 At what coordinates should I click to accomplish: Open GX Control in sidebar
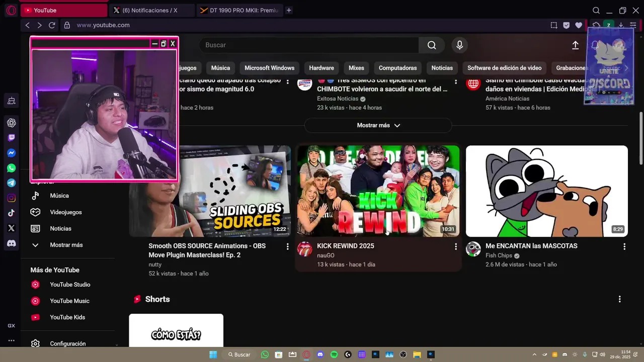point(11,326)
